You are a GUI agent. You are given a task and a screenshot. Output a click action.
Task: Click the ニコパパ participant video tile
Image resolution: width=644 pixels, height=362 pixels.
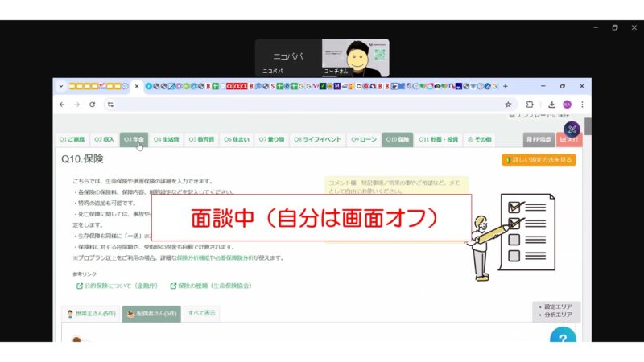(288, 57)
